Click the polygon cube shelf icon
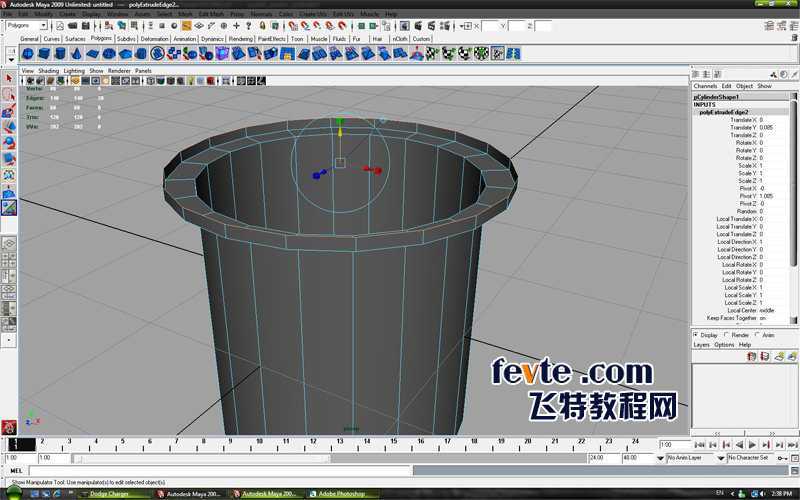Viewport: 800px width, 500px height. [x=44, y=54]
